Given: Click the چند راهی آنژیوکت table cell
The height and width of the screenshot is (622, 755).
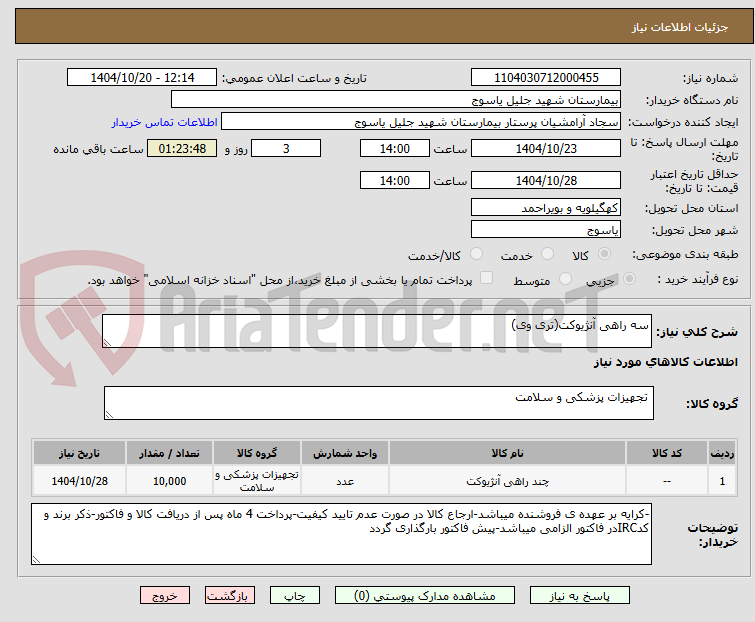Looking at the screenshot, I should [x=507, y=481].
